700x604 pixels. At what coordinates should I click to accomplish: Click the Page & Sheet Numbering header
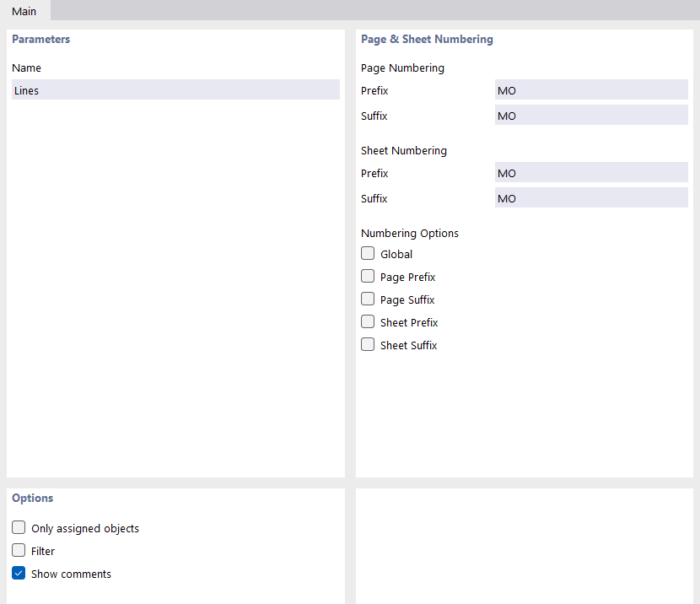427,39
